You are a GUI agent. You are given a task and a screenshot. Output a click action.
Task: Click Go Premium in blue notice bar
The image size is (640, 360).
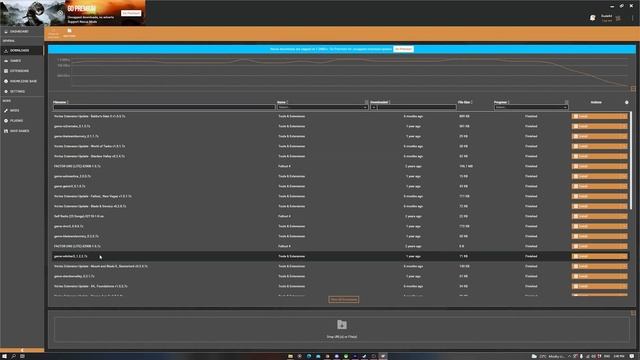(x=403, y=49)
